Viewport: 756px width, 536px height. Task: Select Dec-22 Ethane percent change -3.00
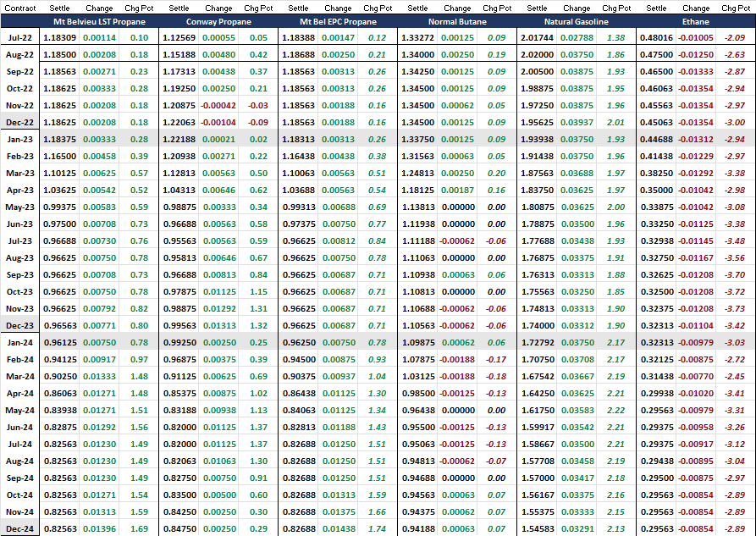(735, 123)
